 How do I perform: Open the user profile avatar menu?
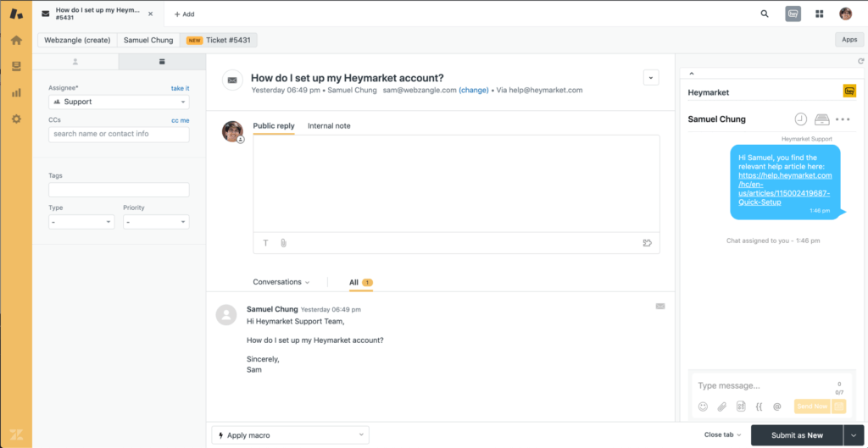coord(845,14)
